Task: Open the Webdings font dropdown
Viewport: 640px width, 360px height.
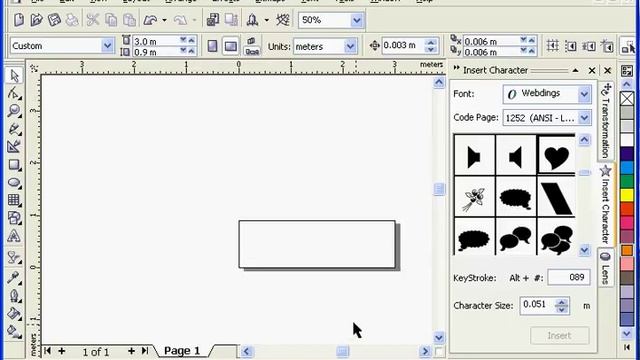Action: pyautogui.click(x=584, y=94)
